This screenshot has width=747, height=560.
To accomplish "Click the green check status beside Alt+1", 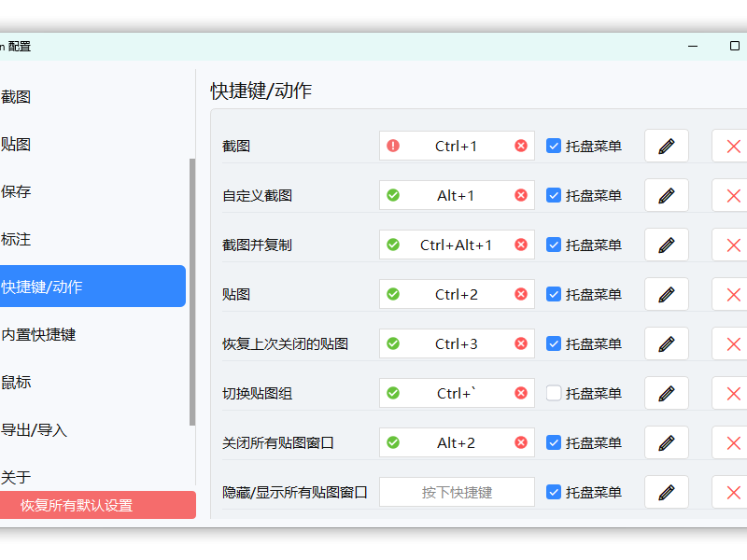I will tap(393, 195).
